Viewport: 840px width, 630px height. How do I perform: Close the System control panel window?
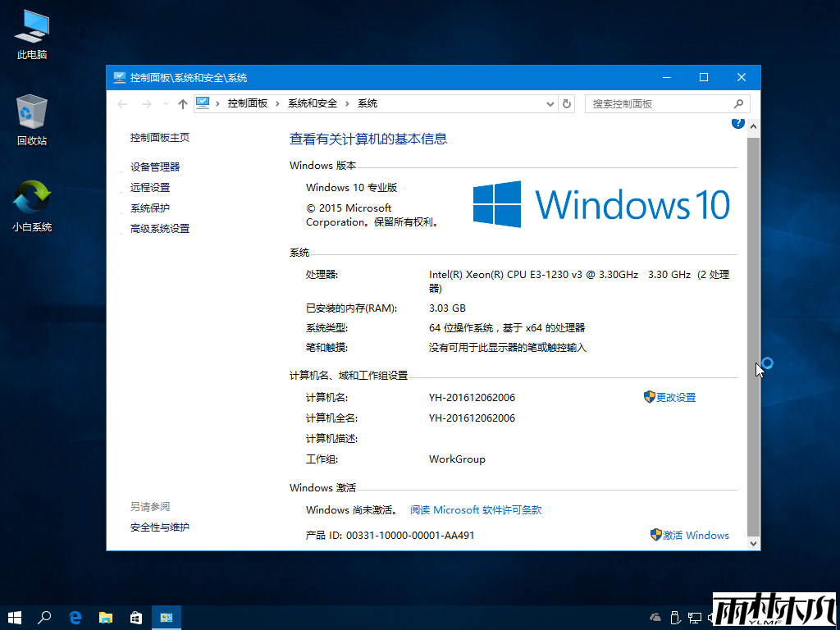[x=742, y=78]
